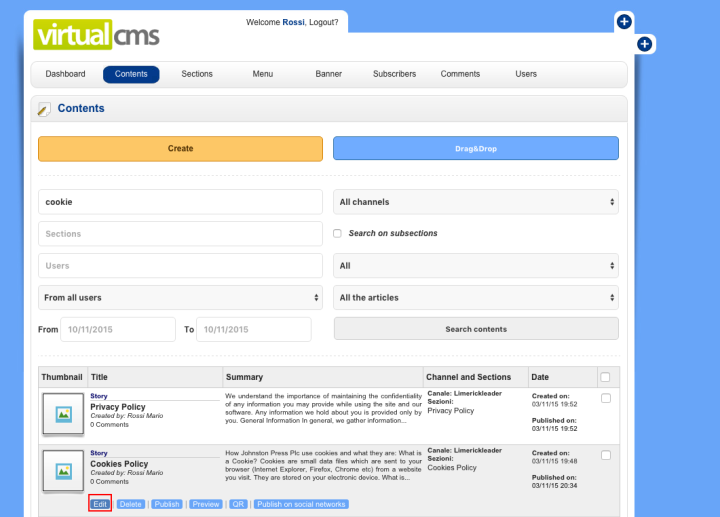
Task: Click Publish on social networks button
Action: [301, 504]
